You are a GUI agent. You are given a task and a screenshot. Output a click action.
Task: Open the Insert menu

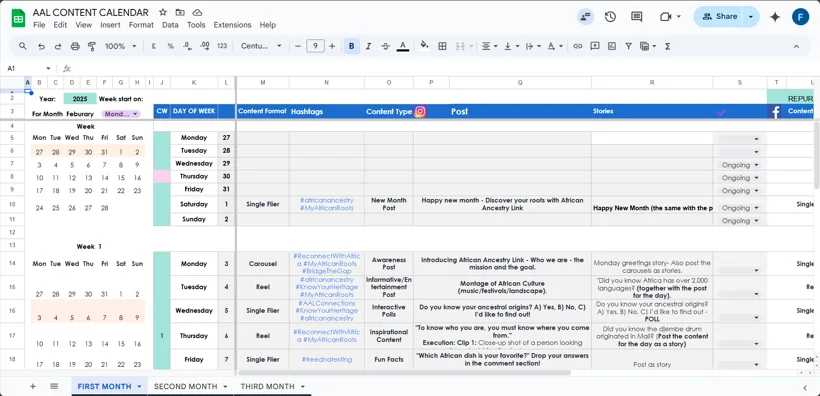point(110,25)
